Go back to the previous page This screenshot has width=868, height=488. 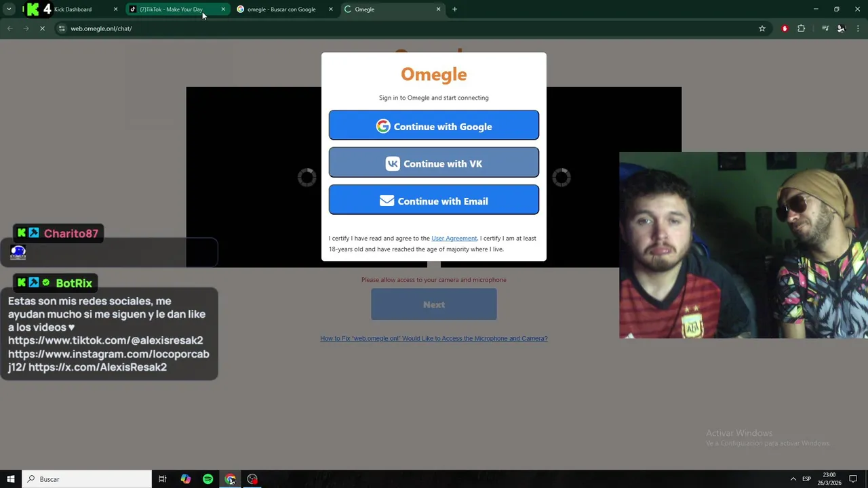9,28
